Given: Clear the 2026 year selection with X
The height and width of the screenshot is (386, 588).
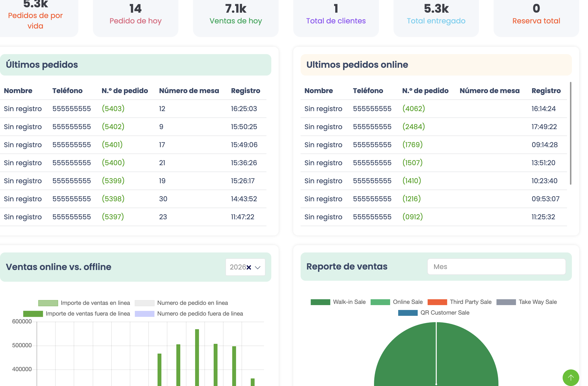Looking at the screenshot, I should [249, 267].
